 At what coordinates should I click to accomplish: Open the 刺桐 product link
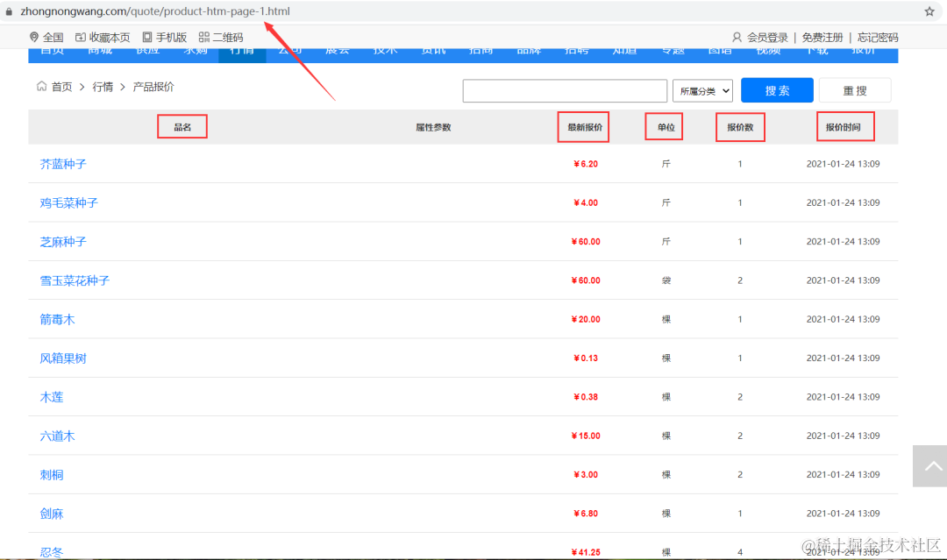point(52,475)
